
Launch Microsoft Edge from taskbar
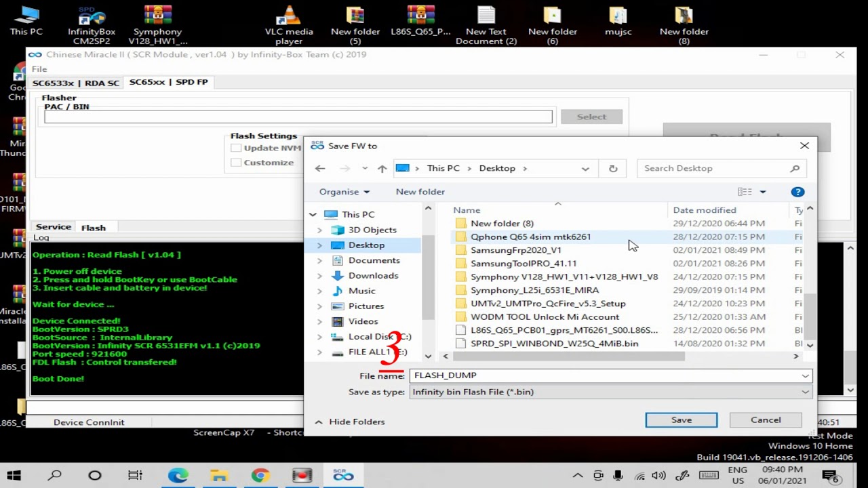178,476
